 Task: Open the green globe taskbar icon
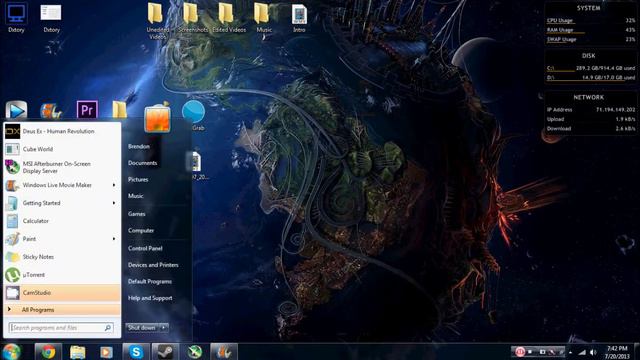195,352
